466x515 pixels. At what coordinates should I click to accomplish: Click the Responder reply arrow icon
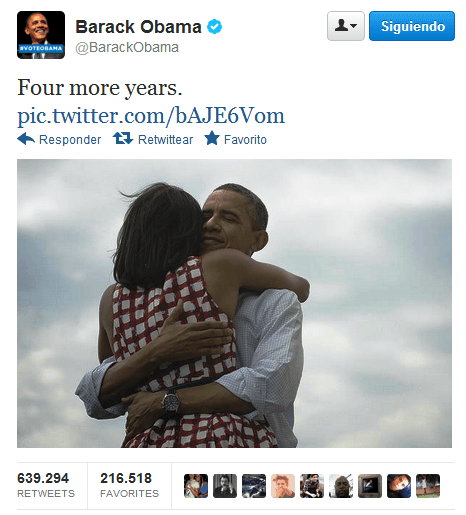pyautogui.click(x=26, y=139)
